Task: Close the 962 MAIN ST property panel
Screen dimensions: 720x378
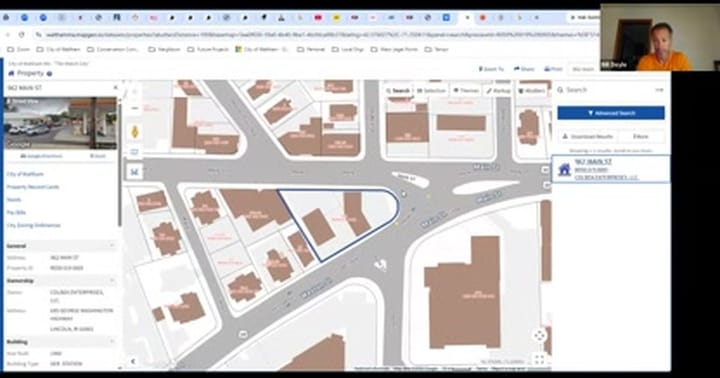Action: pyautogui.click(x=115, y=87)
